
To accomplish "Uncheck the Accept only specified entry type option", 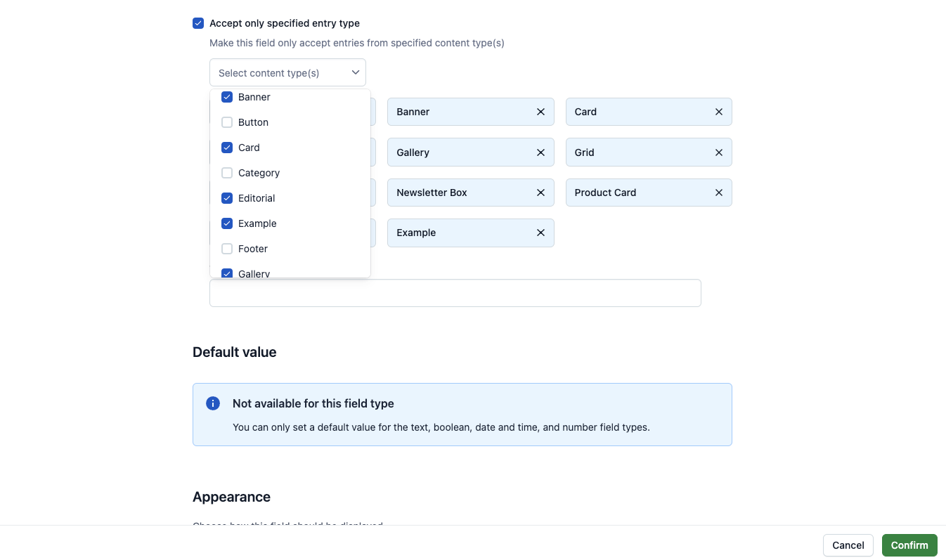I will pos(198,22).
